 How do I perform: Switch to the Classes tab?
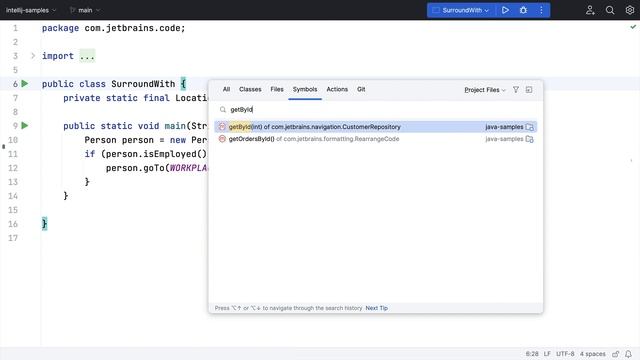(x=250, y=89)
